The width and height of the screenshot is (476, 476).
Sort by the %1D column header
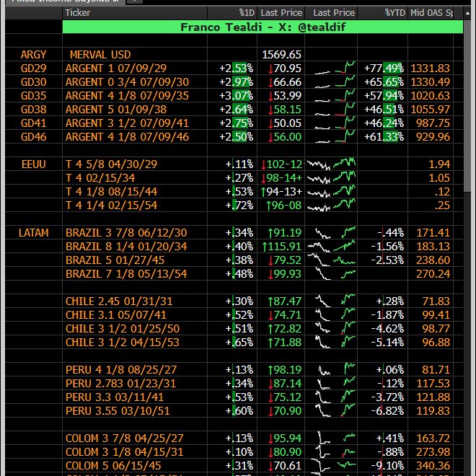(247, 13)
